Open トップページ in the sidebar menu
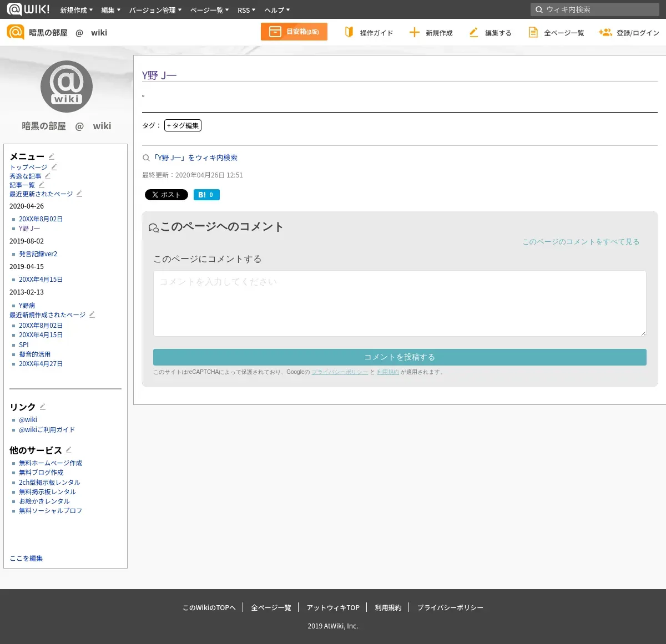 (28, 167)
